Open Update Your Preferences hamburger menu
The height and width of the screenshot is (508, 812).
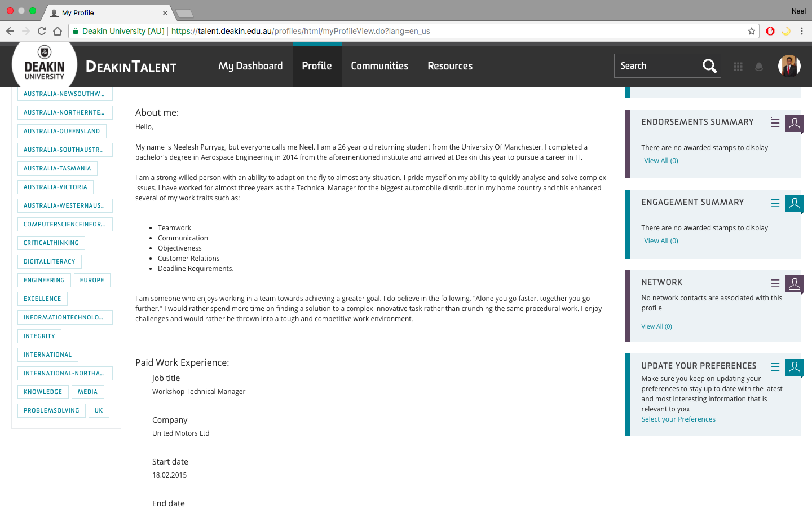[x=775, y=366]
